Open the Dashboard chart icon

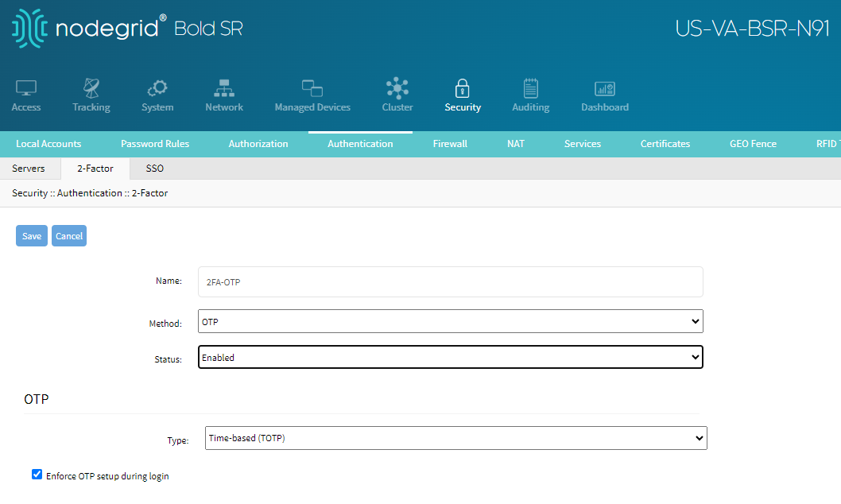[x=605, y=88]
